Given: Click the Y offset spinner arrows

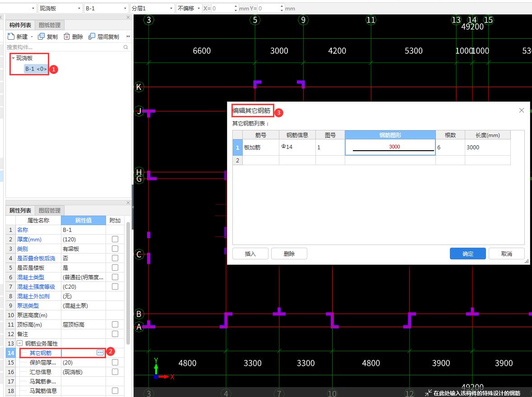Looking at the screenshot, I should pos(282,8).
